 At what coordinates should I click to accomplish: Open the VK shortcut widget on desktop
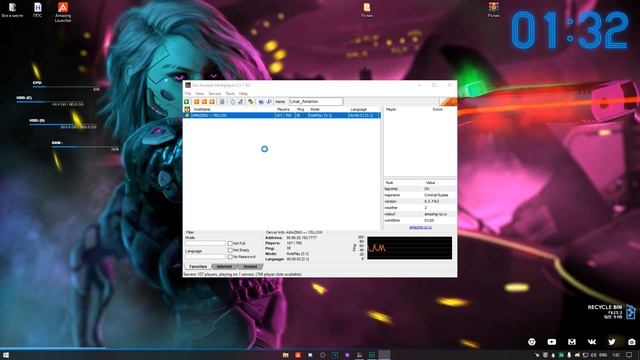(591, 342)
